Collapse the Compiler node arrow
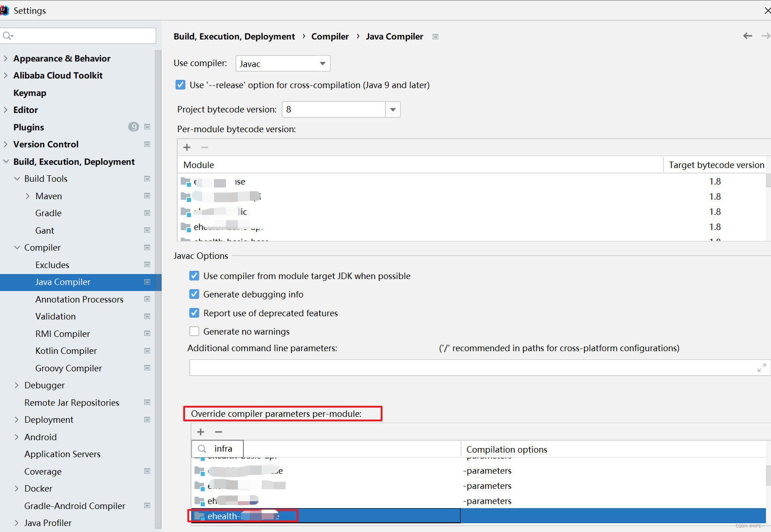Viewport: 771px width, 532px height. (17, 247)
